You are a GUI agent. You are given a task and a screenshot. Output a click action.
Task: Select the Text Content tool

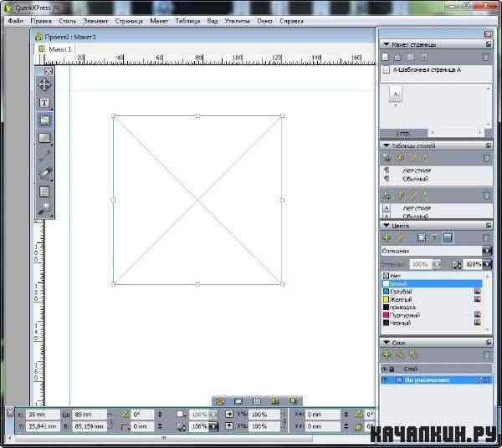point(44,103)
